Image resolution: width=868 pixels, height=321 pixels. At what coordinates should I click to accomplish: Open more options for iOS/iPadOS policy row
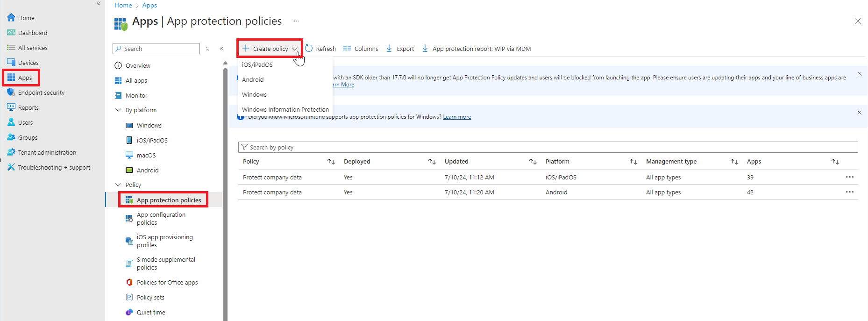click(850, 177)
